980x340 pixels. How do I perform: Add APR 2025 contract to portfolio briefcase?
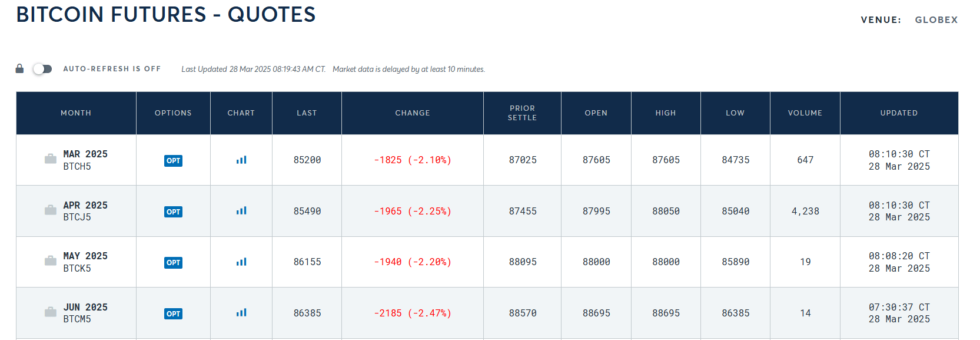[x=49, y=210]
